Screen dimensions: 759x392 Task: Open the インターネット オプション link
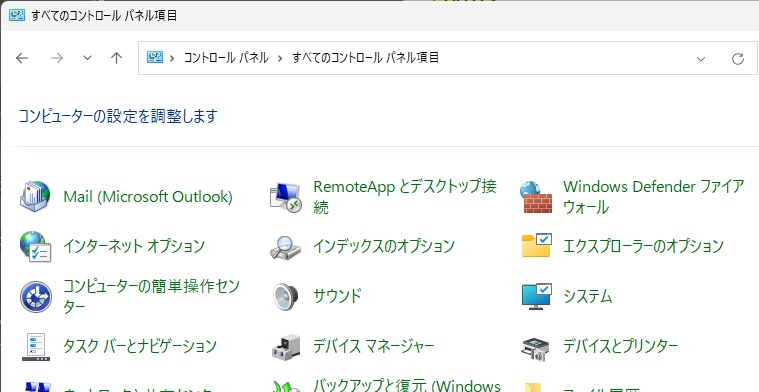click(x=134, y=246)
